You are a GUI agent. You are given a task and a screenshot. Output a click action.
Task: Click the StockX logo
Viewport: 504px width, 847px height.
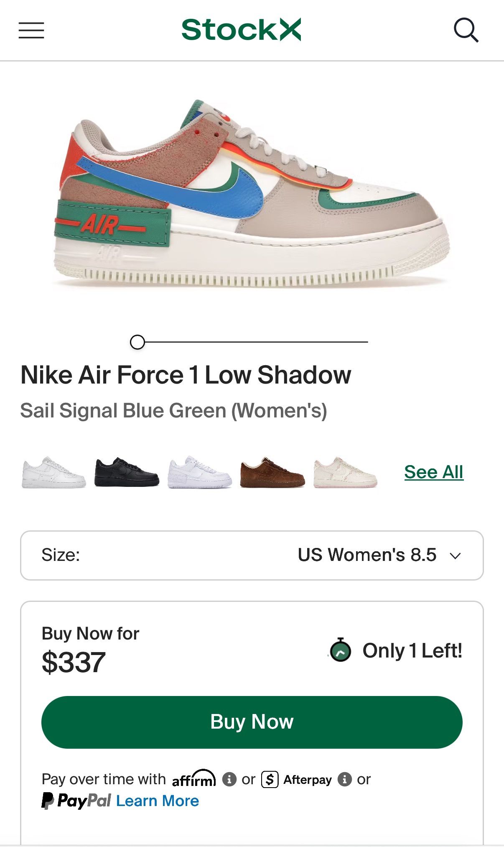point(241,30)
